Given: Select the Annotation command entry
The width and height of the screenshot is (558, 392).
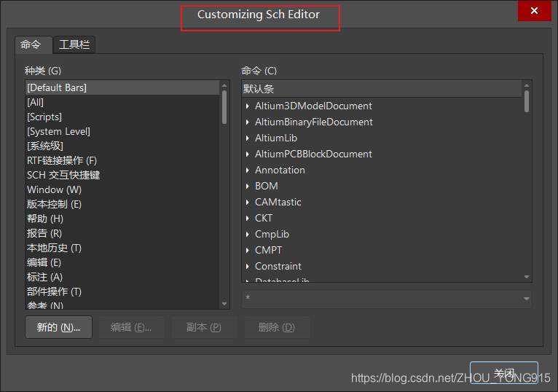Looking at the screenshot, I should click(280, 170).
